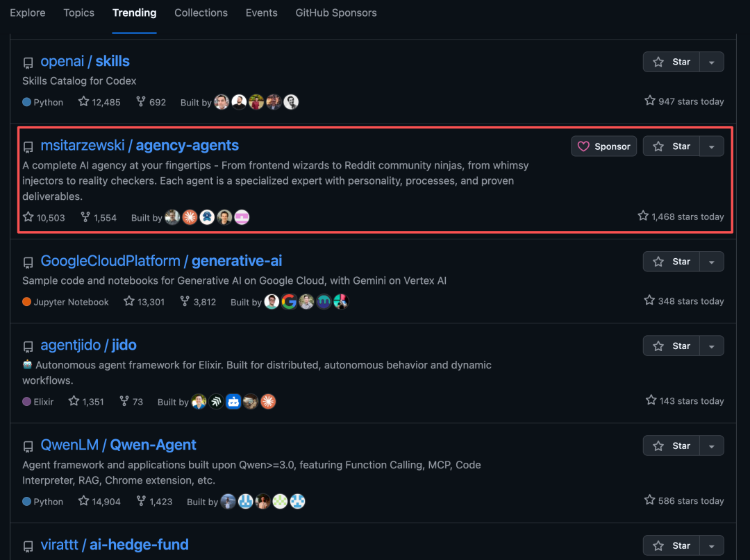Open the QwenLM / Qwen-Agent repository link
This screenshot has height=560, width=750.
118,445
